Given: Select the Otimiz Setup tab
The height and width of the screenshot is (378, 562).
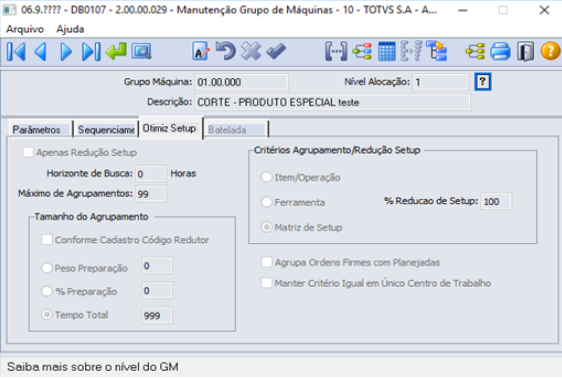Looking at the screenshot, I should [170, 128].
